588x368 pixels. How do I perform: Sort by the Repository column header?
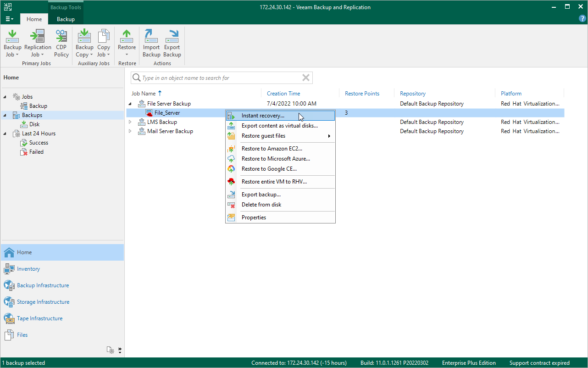coord(413,94)
